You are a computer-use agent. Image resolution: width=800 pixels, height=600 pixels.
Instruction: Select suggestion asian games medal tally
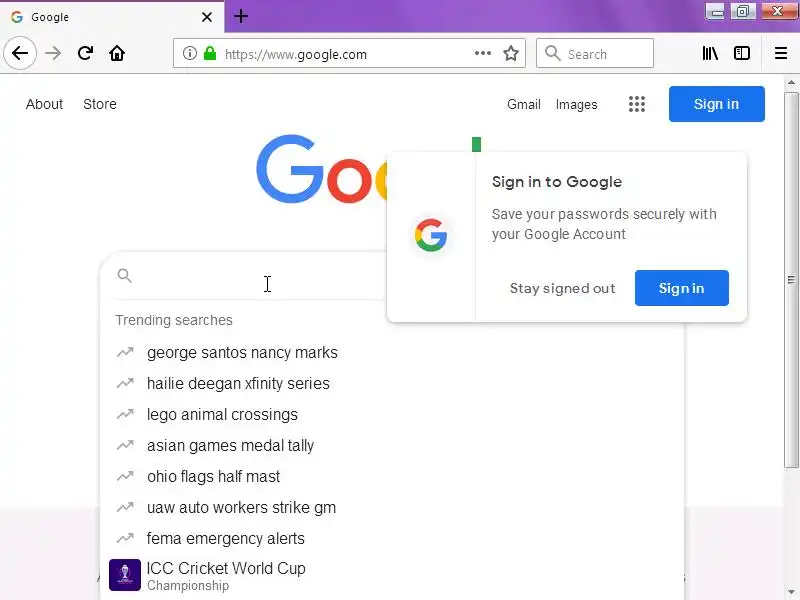click(x=230, y=445)
